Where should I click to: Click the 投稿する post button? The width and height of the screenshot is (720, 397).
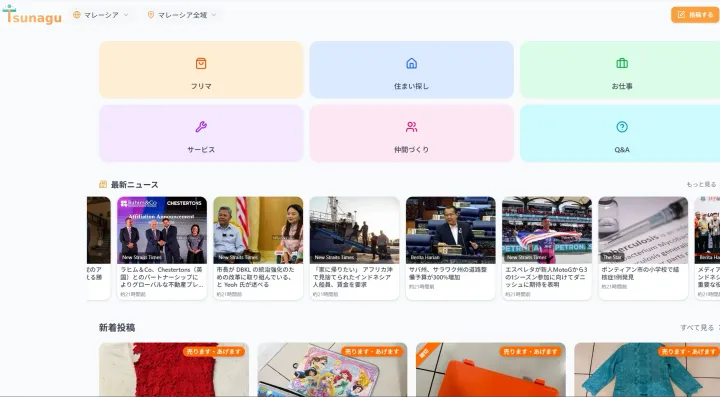click(695, 15)
